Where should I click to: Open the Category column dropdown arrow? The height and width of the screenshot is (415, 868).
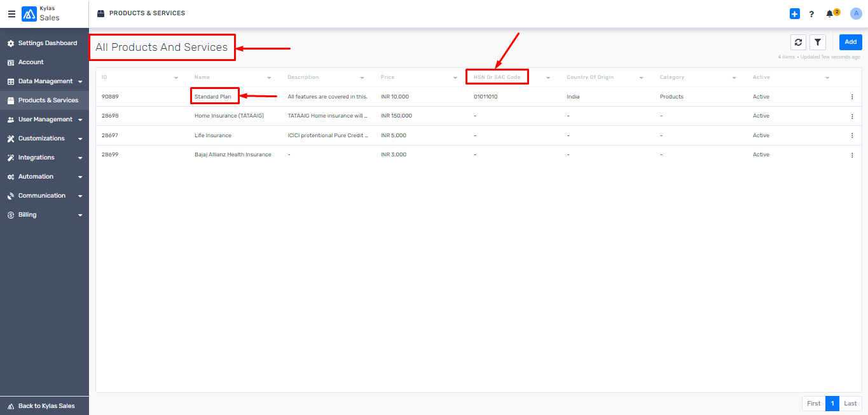click(734, 78)
